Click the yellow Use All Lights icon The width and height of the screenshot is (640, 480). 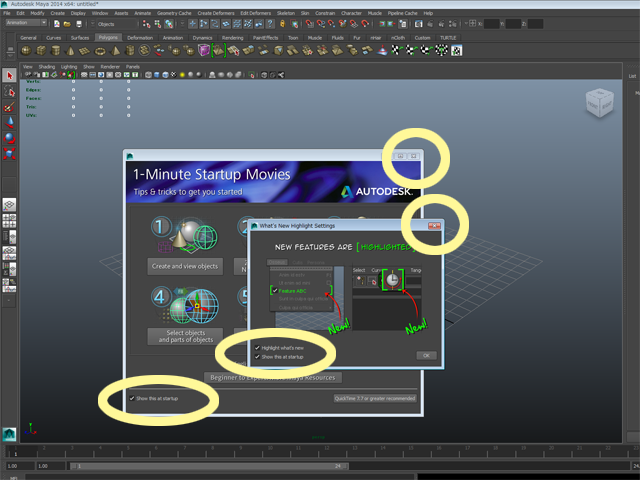pos(182,75)
